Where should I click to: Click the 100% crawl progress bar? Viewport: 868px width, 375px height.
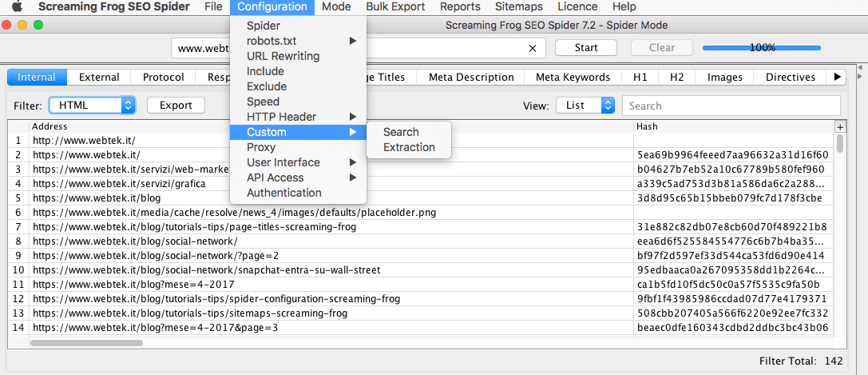(762, 48)
